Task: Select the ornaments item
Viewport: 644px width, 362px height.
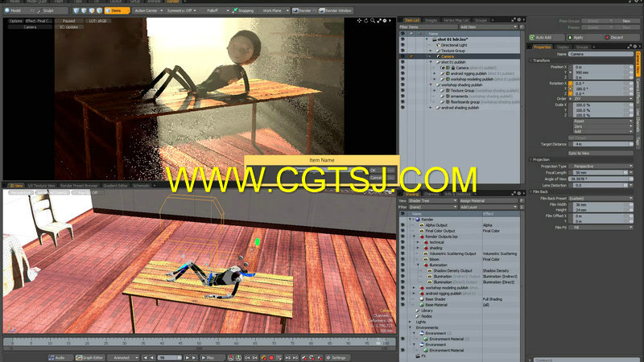Action: coord(459,96)
